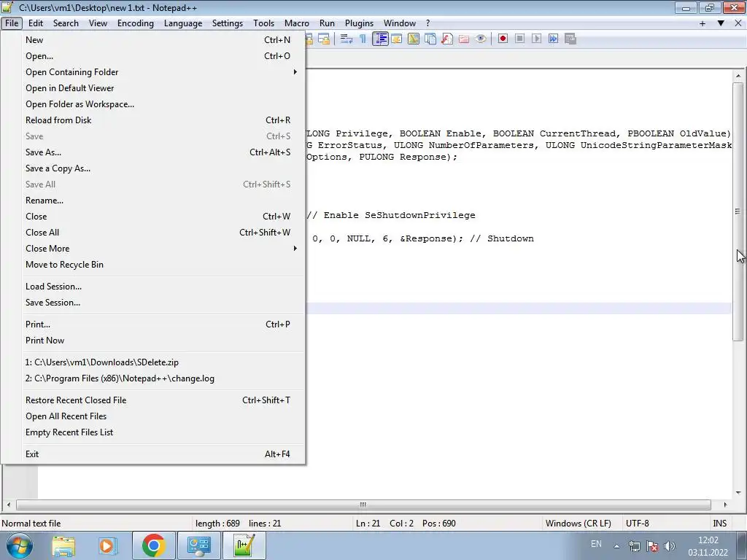Image resolution: width=747 pixels, height=560 pixels.
Task: Click Save Current Recorded Macro icon
Action: coord(570,39)
